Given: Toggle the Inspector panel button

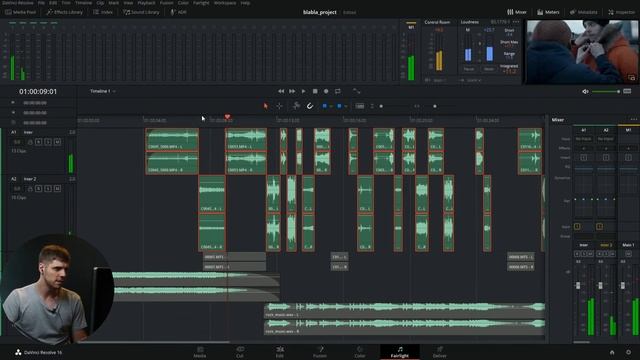Looking at the screenshot, I should point(622,12).
